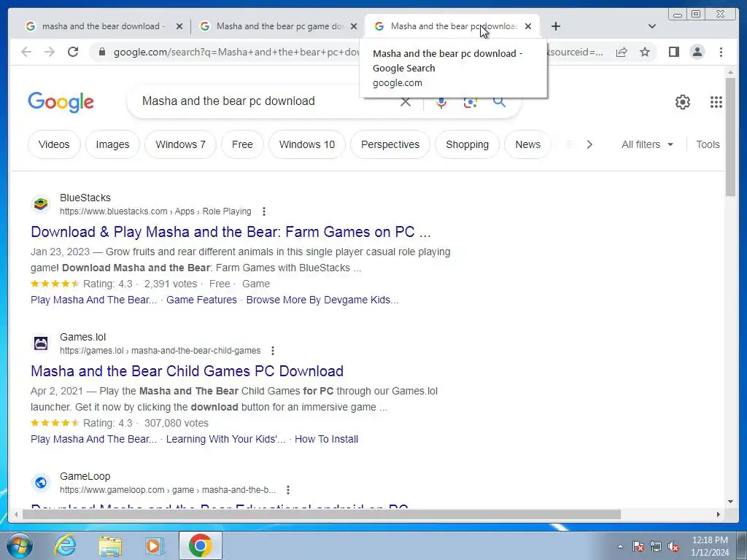The height and width of the screenshot is (560, 747).
Task: Click the GameLoop globe favicon
Action: (x=41, y=483)
